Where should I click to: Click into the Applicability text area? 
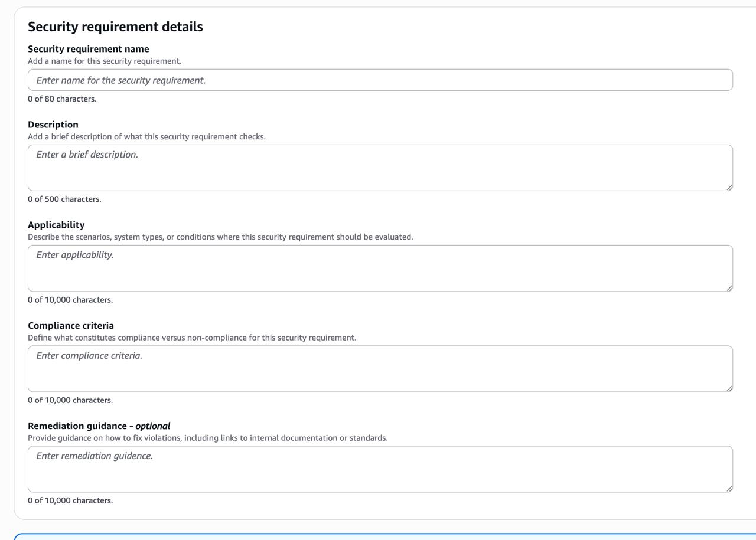(x=380, y=268)
